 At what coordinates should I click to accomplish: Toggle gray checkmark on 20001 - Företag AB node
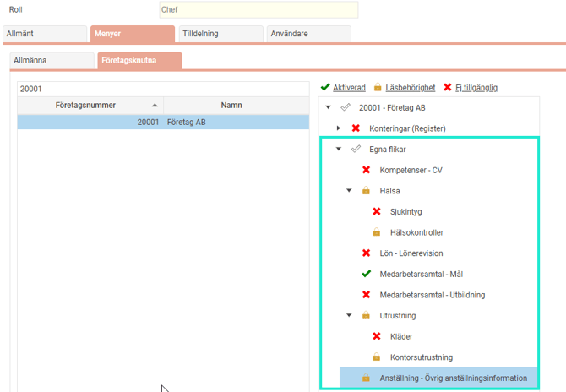[345, 107]
